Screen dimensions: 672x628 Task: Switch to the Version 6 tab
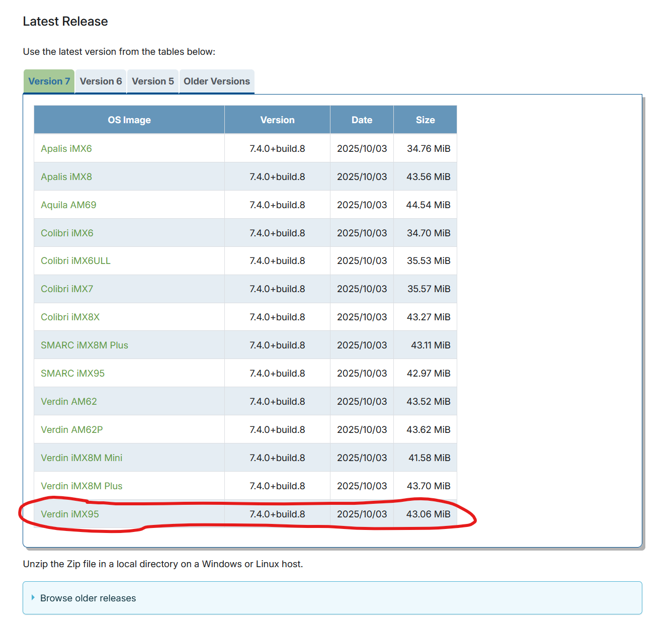[101, 81]
